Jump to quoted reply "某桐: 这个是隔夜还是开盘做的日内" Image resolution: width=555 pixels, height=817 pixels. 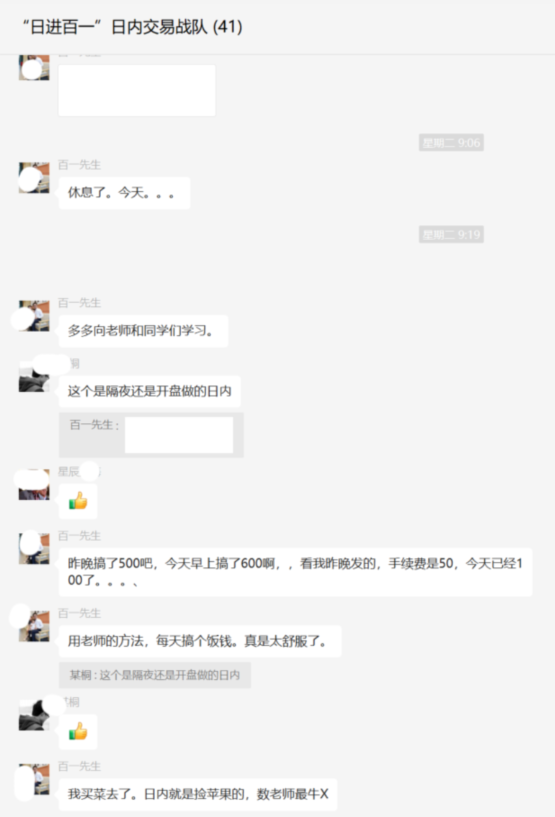[x=155, y=675]
